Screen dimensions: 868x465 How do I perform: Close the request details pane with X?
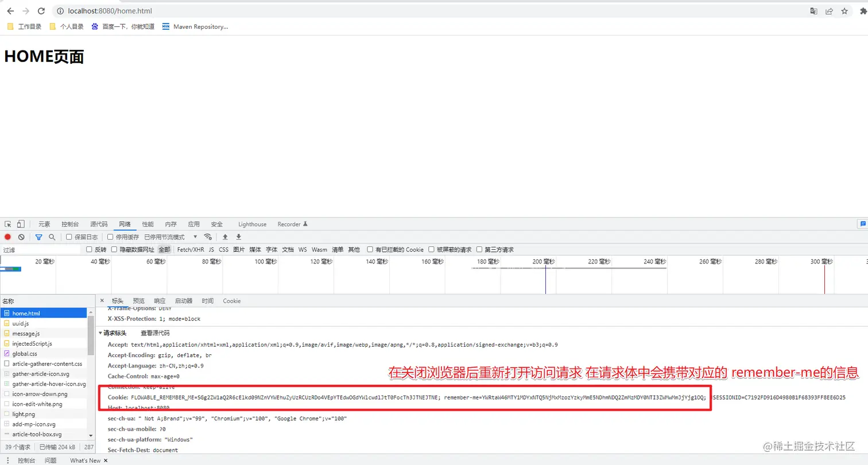(102, 301)
